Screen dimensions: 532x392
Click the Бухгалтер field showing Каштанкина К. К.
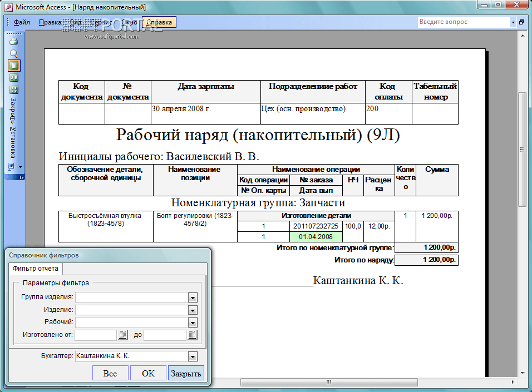(x=132, y=356)
